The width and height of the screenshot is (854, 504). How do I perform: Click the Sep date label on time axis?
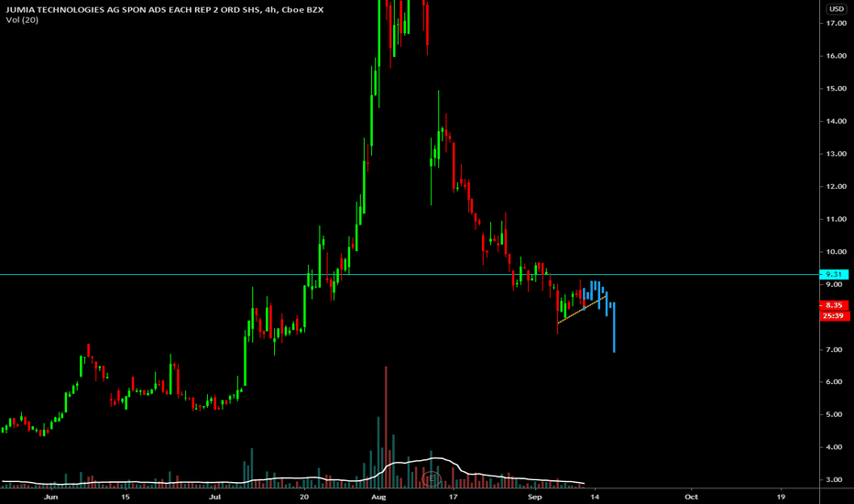535,497
